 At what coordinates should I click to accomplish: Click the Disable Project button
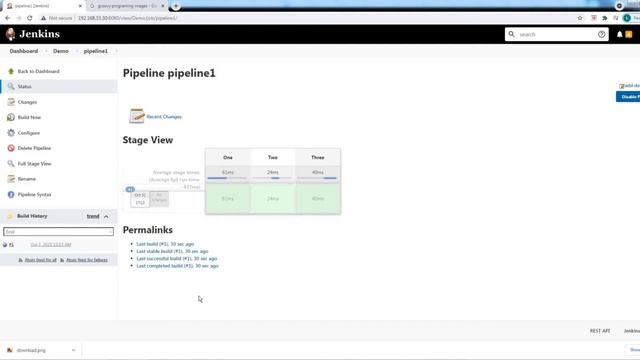click(x=628, y=97)
